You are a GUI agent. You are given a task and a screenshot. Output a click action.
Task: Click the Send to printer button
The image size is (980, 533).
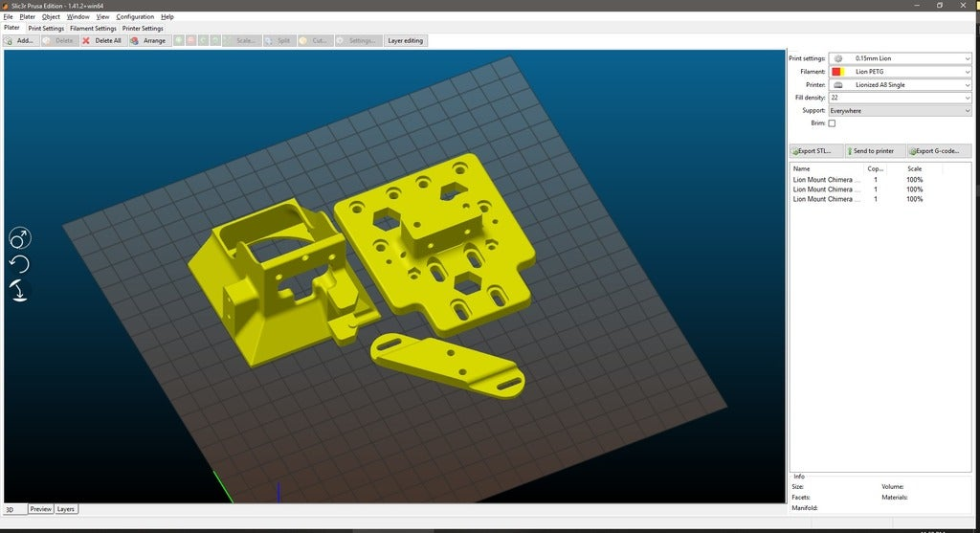click(875, 150)
